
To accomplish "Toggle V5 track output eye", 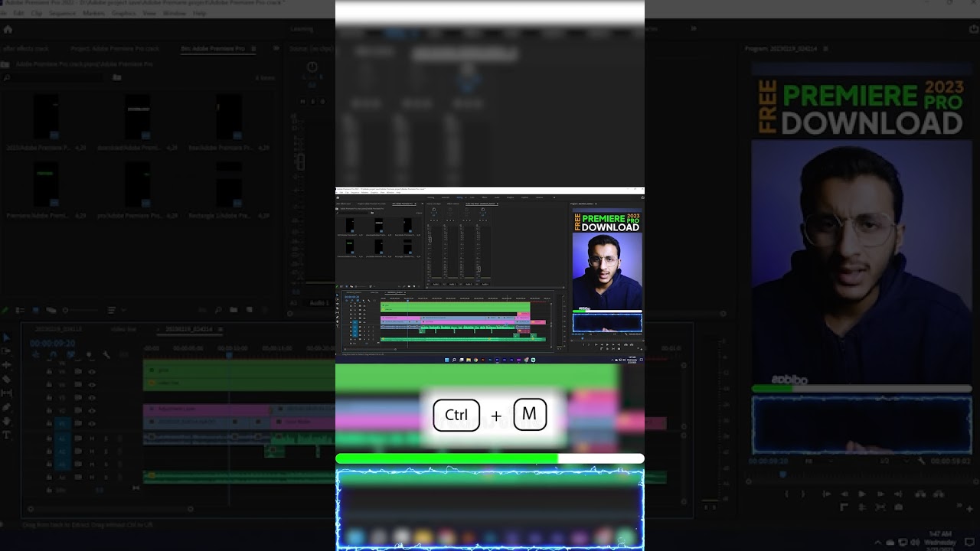I will point(92,372).
